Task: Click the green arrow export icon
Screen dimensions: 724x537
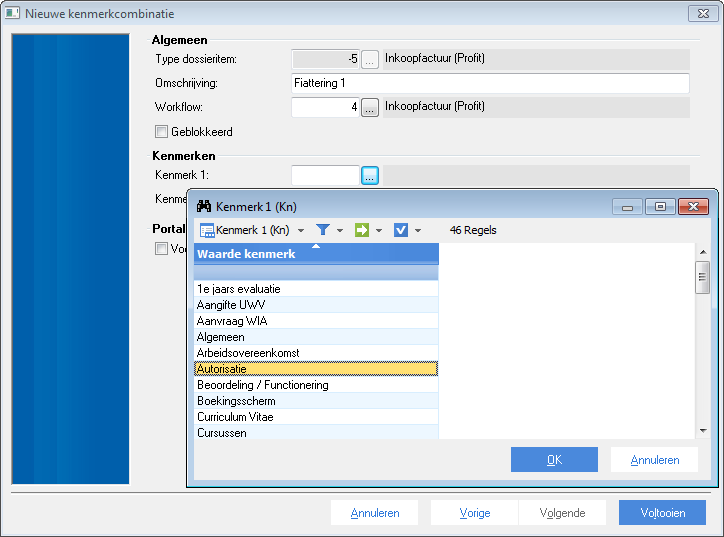Action: pos(362,229)
